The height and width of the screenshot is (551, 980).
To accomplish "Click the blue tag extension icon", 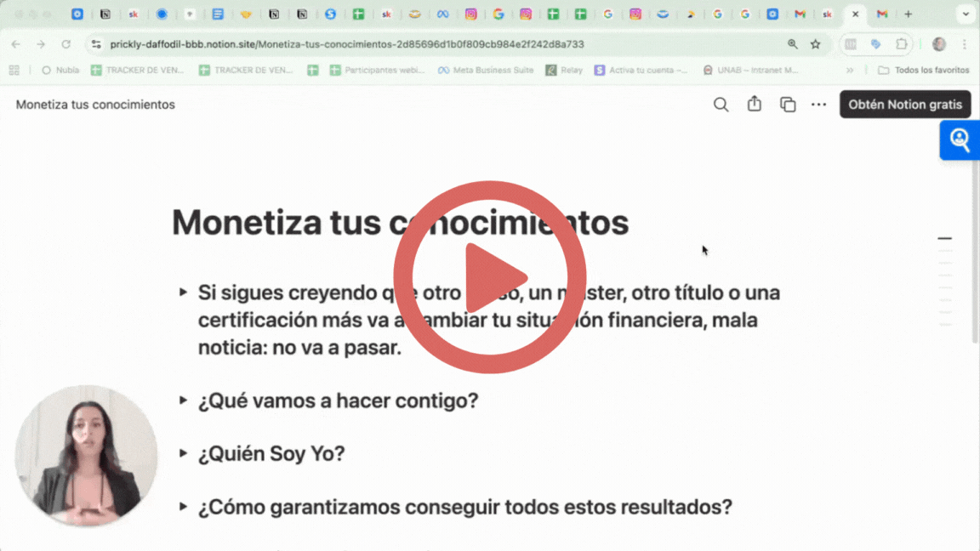I will [x=875, y=43].
